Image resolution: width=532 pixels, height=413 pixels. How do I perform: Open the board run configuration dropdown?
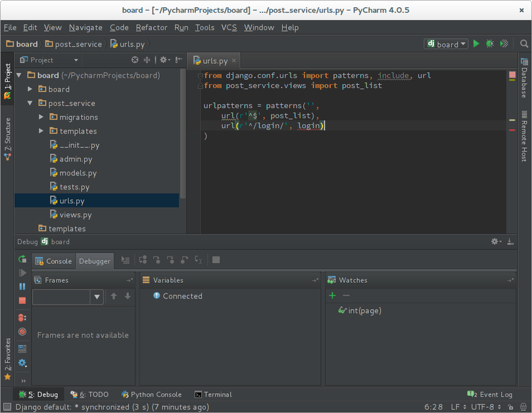tap(446, 44)
